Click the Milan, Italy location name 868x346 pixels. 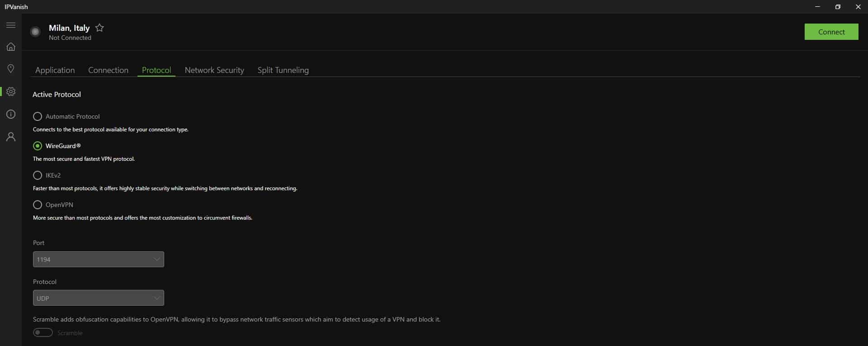click(x=69, y=28)
